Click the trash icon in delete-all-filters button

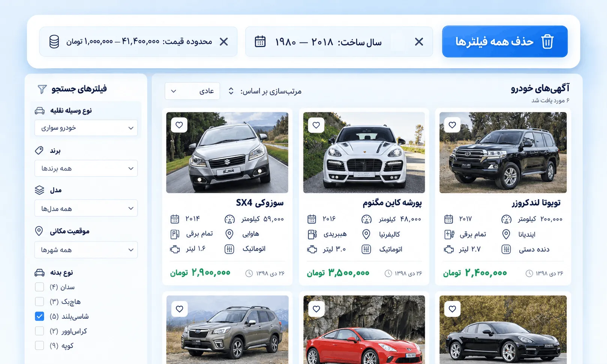[x=547, y=42]
